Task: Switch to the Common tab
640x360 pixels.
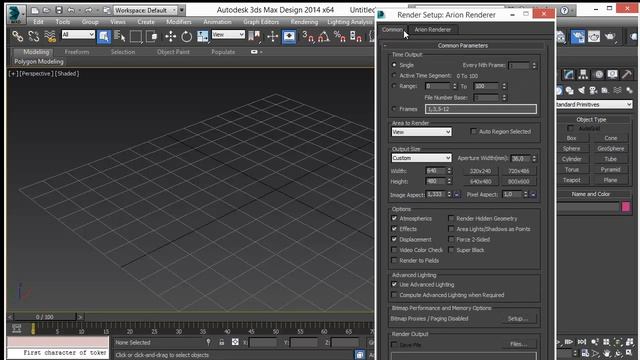Action: pyautogui.click(x=392, y=29)
